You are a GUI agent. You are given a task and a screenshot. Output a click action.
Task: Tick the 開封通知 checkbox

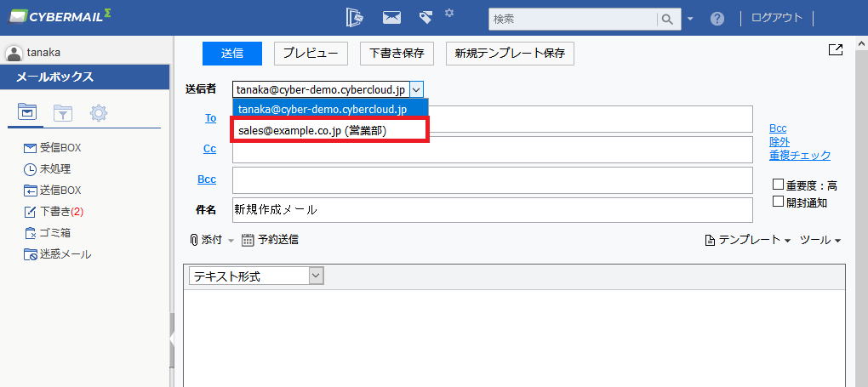point(778,202)
